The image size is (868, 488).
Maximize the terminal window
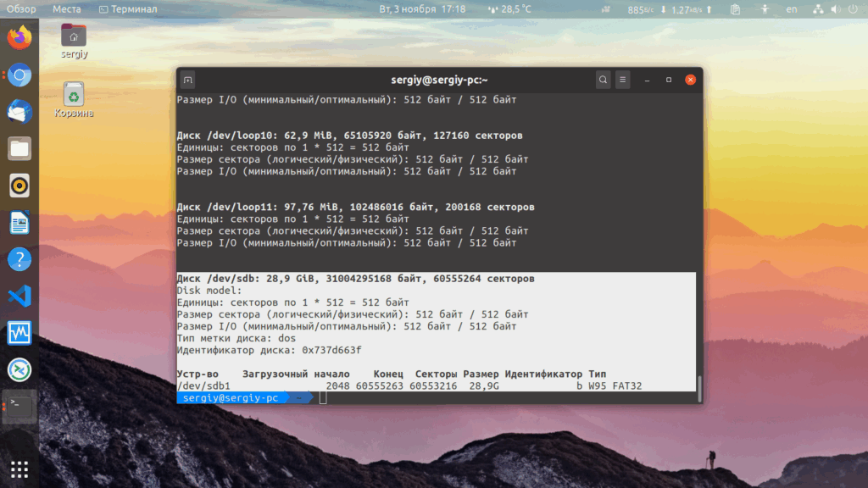(x=669, y=80)
